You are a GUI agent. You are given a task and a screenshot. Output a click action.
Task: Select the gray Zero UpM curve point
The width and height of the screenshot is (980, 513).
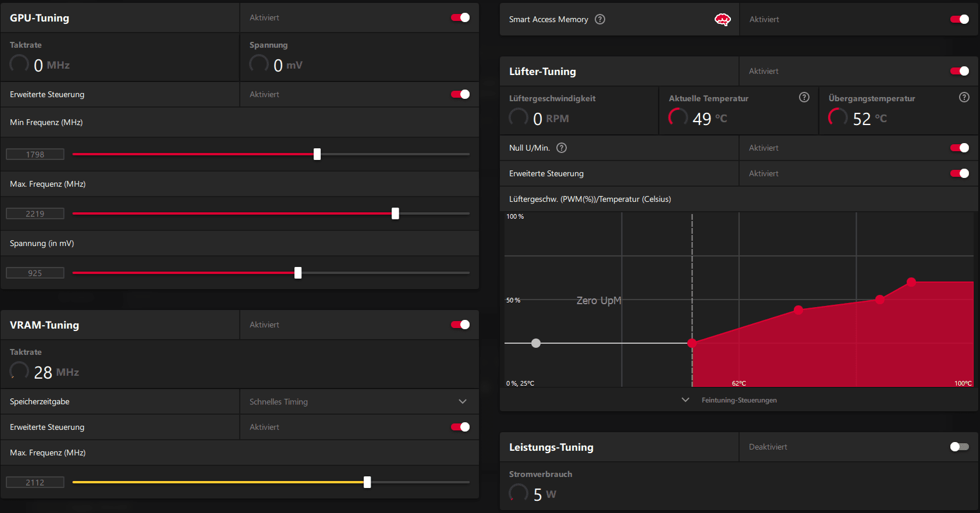536,343
